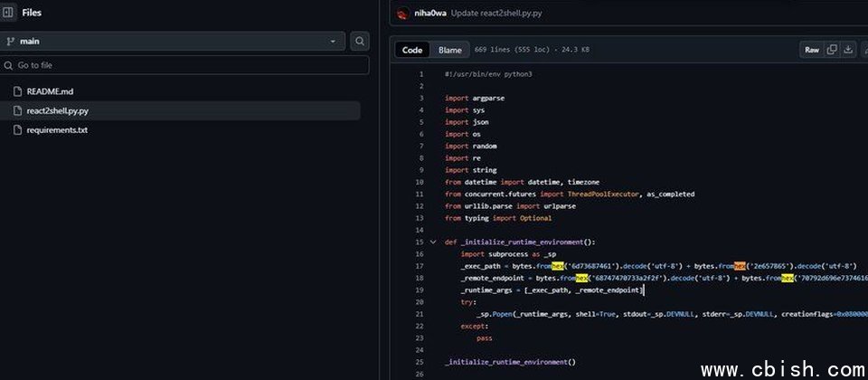The width and height of the screenshot is (868, 380).
Task: Switch to the Code tab
Action: point(412,50)
